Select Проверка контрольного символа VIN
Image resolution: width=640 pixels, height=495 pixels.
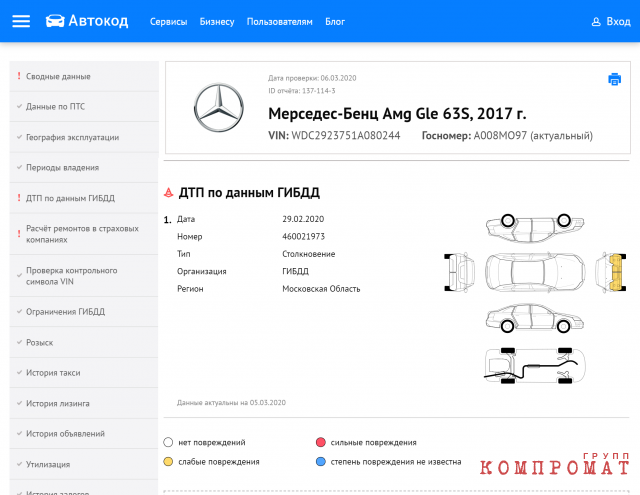tap(84, 276)
